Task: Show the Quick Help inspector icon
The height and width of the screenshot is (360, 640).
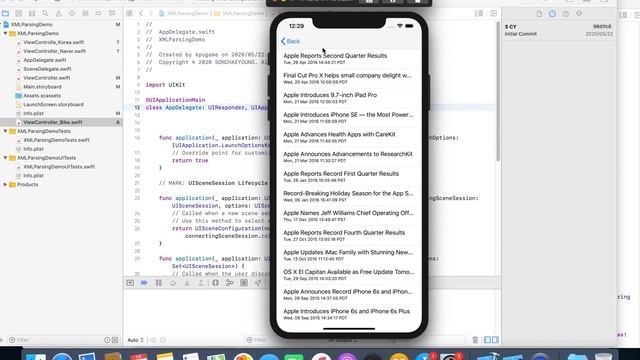Action: pyautogui.click(x=566, y=13)
